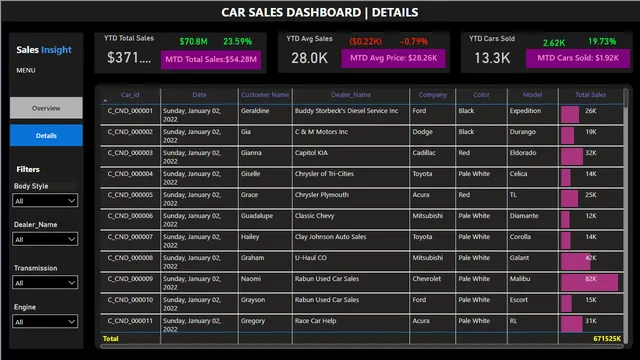
Task: Click the 82K sales data bar
Action: pos(589,282)
